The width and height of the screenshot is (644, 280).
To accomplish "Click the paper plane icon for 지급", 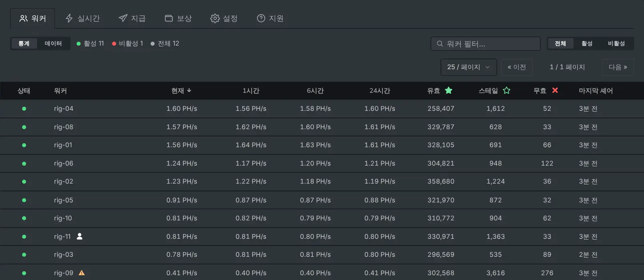I will [123, 18].
